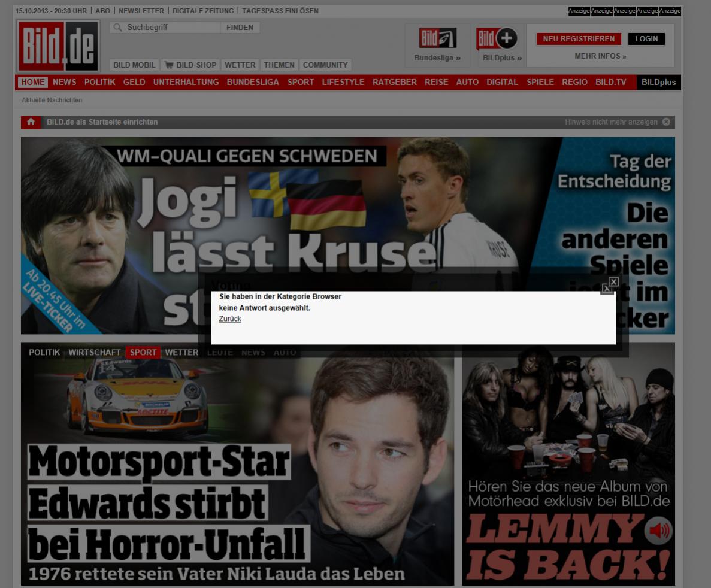Select UNTERHALTUNG in main navigation
Viewport: 711px width, 588px height.
(x=186, y=82)
